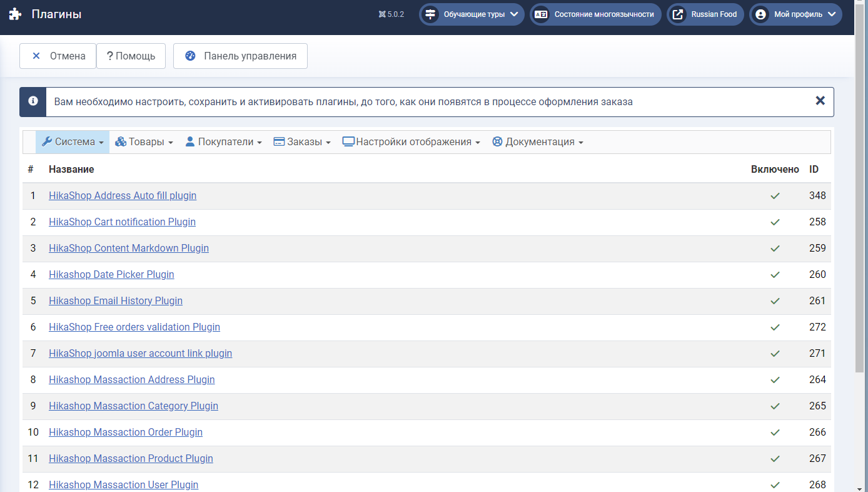Open HikaShop Free orders validation Plugin
The height and width of the screenshot is (492, 868).
[x=134, y=327]
